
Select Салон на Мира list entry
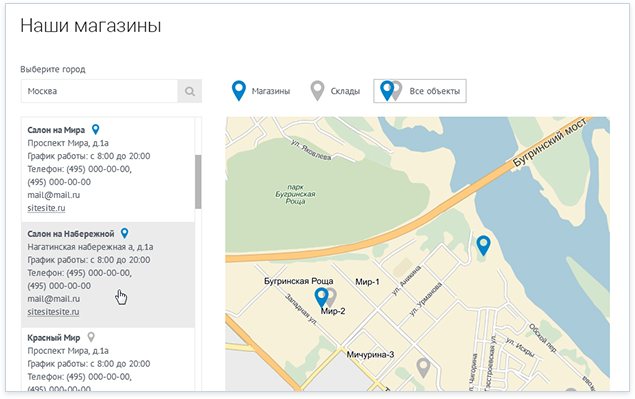pos(108,170)
